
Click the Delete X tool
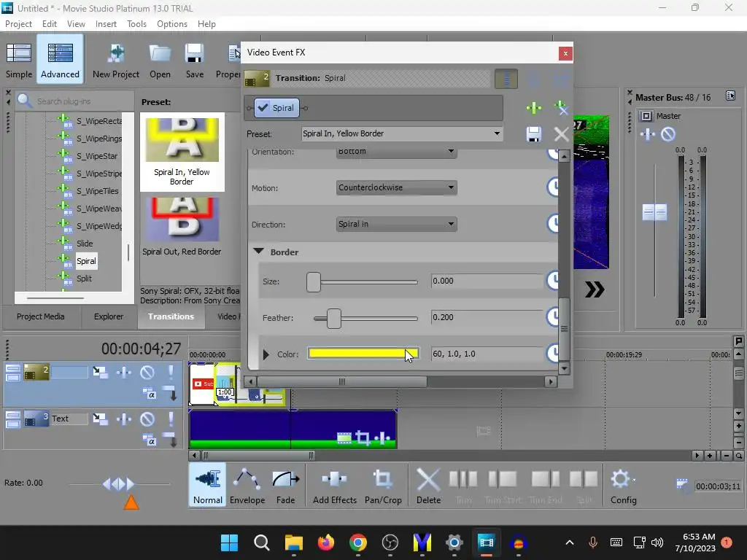(x=428, y=486)
